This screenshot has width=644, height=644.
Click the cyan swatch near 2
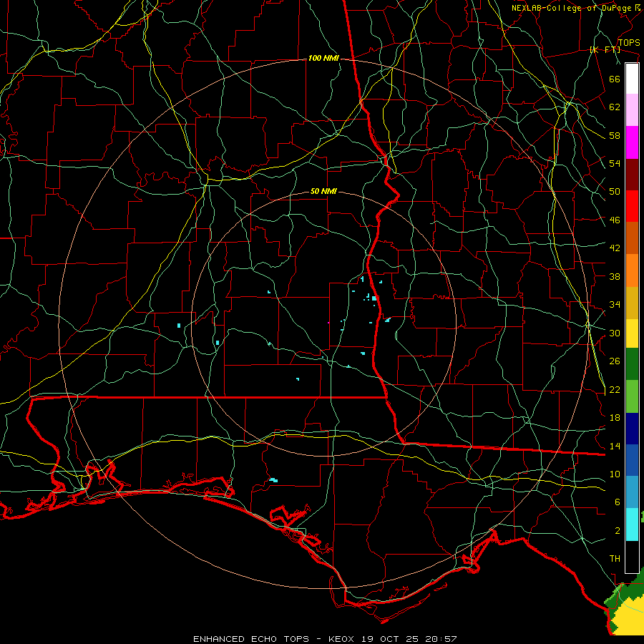(632, 525)
